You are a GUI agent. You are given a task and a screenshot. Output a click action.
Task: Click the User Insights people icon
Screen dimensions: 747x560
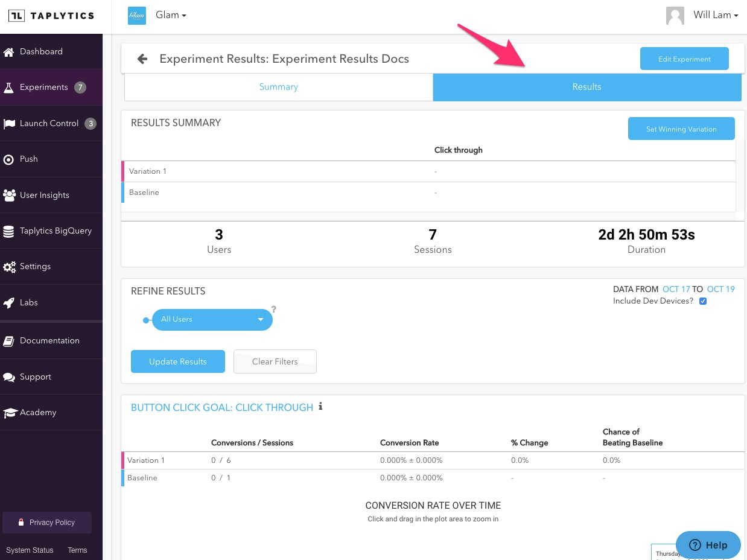9,196
